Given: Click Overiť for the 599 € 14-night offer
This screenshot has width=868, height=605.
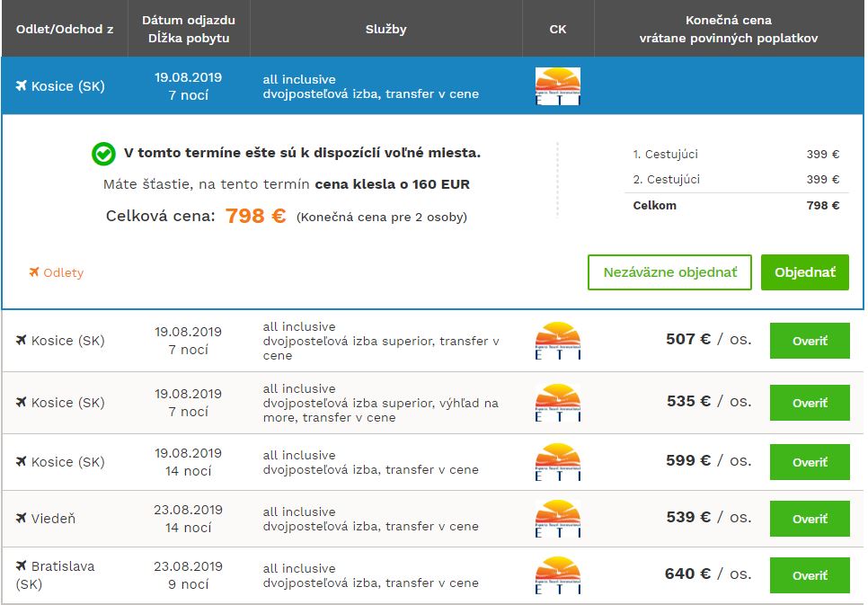Looking at the screenshot, I should [810, 462].
